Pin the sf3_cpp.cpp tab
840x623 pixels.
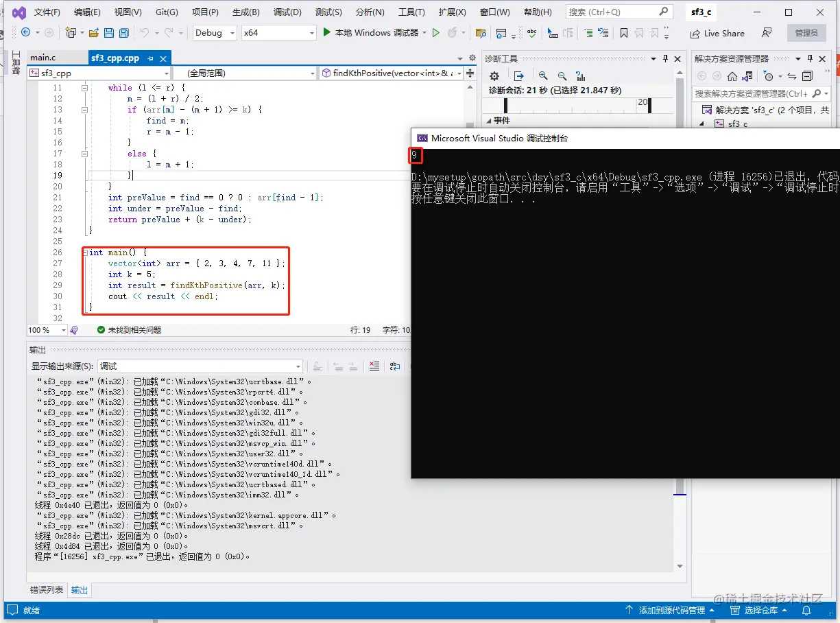pyautogui.click(x=151, y=59)
